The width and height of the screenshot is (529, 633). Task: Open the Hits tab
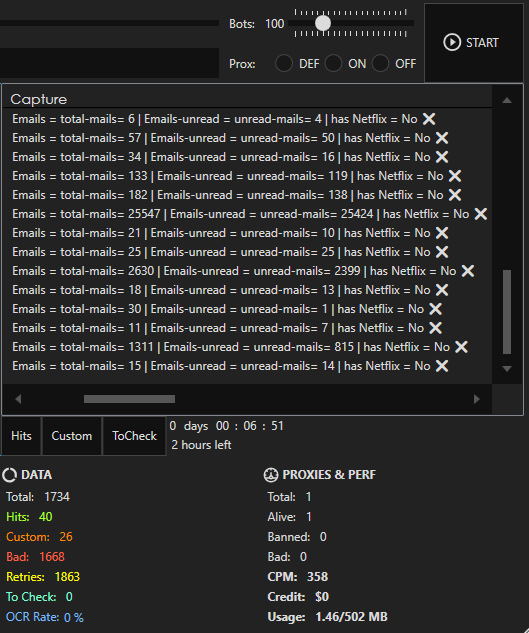point(21,436)
